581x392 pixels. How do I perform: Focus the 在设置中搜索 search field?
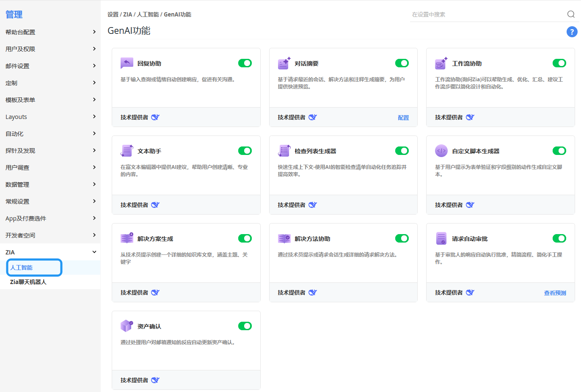[x=487, y=14]
